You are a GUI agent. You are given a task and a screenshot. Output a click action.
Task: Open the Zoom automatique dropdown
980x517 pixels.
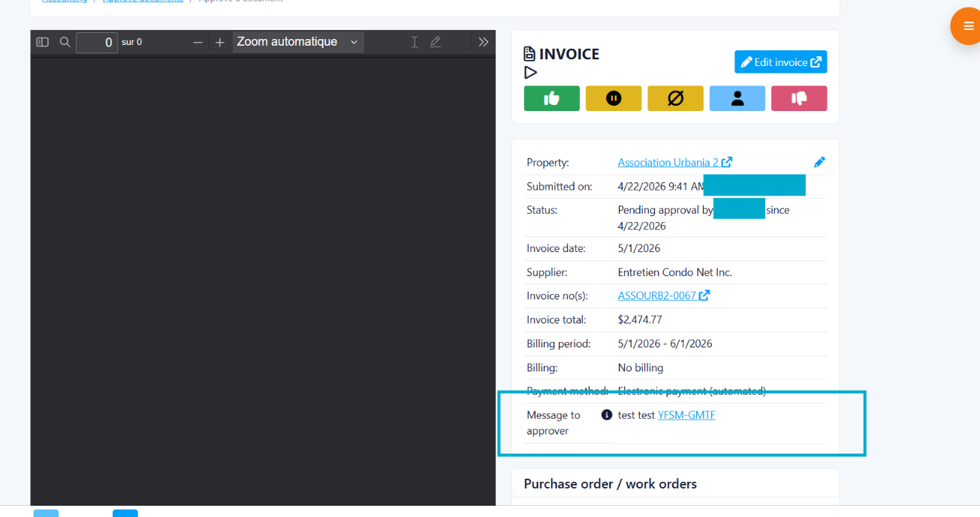(x=298, y=42)
